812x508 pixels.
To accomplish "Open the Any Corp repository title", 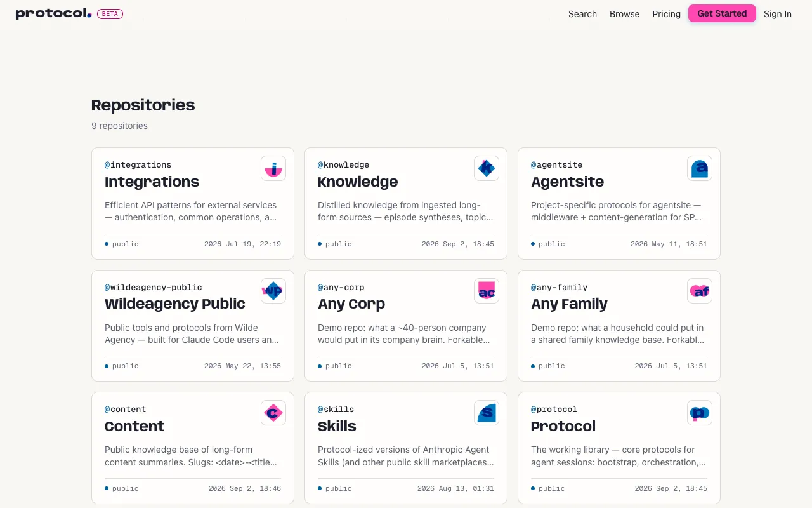I will pyautogui.click(x=351, y=304).
